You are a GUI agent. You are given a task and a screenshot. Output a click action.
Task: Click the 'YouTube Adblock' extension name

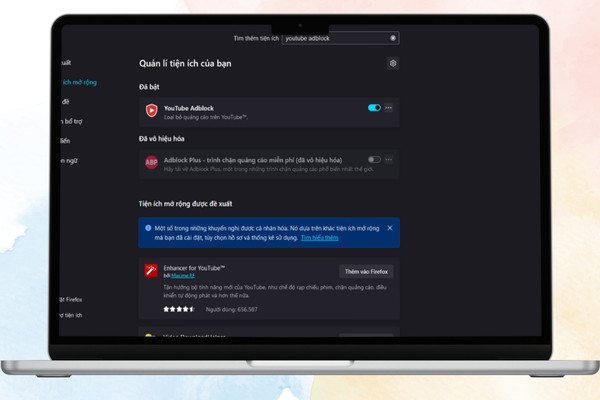pyautogui.click(x=189, y=108)
